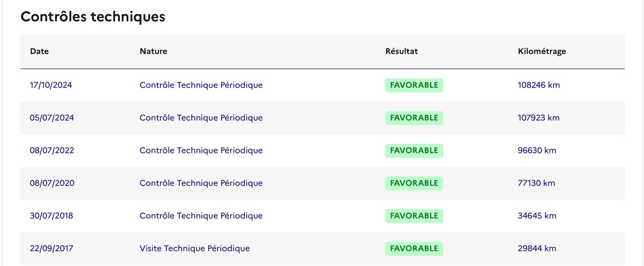Image resolution: width=644 pixels, height=266 pixels.
Task: Open the Visite Technique Périodique entry
Action: click(x=194, y=248)
